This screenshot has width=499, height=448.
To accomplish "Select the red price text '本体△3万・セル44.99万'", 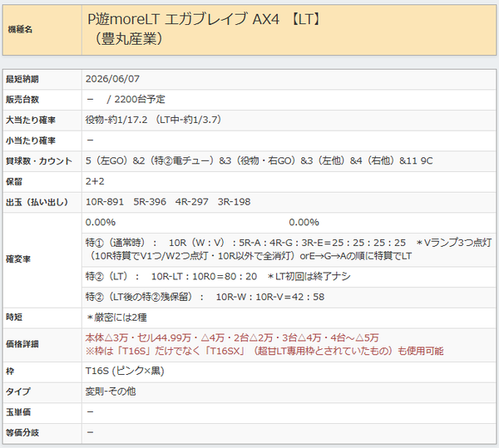I will click(x=138, y=337).
